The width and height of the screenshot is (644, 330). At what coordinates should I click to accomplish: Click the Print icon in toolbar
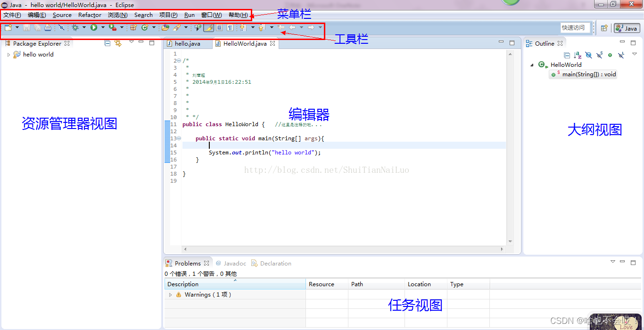[48, 28]
